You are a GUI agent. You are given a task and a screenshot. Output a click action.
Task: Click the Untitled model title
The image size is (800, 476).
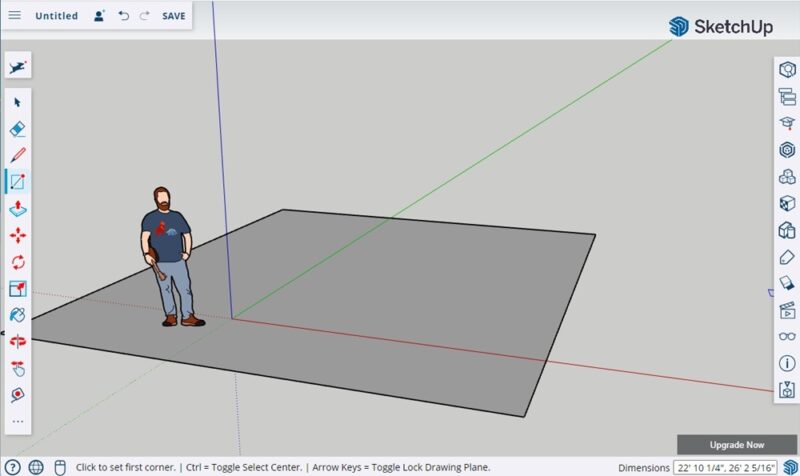[x=57, y=16]
